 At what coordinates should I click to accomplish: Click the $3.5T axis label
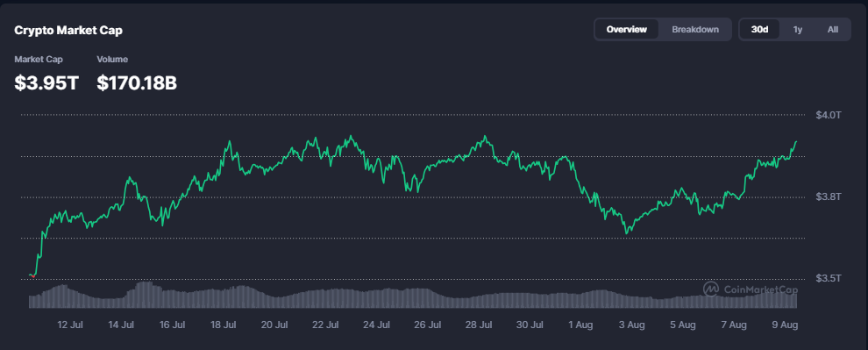tap(829, 278)
